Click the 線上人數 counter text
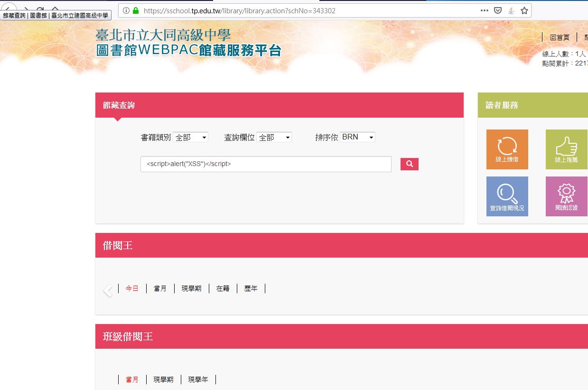The width and height of the screenshot is (588, 390). 564,54
